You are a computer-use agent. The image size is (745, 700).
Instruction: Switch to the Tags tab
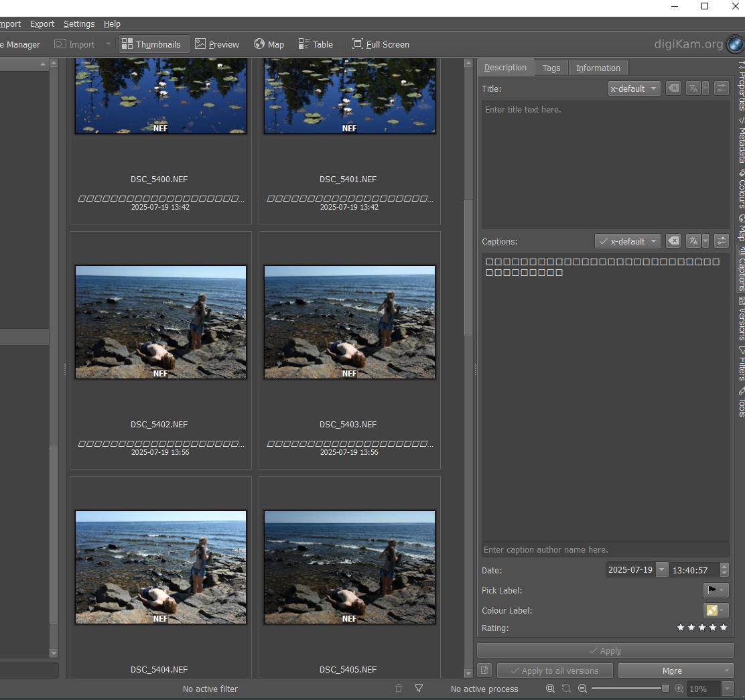coord(551,68)
